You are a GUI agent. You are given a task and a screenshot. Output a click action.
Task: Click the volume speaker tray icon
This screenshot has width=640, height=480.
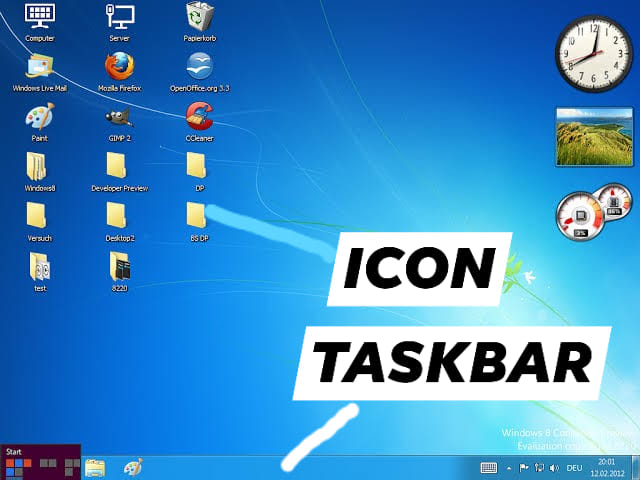tap(553, 468)
